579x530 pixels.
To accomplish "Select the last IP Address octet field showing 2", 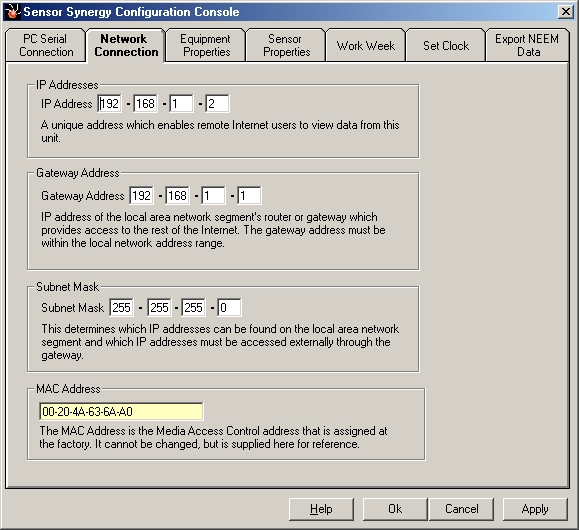I will click(x=217, y=103).
